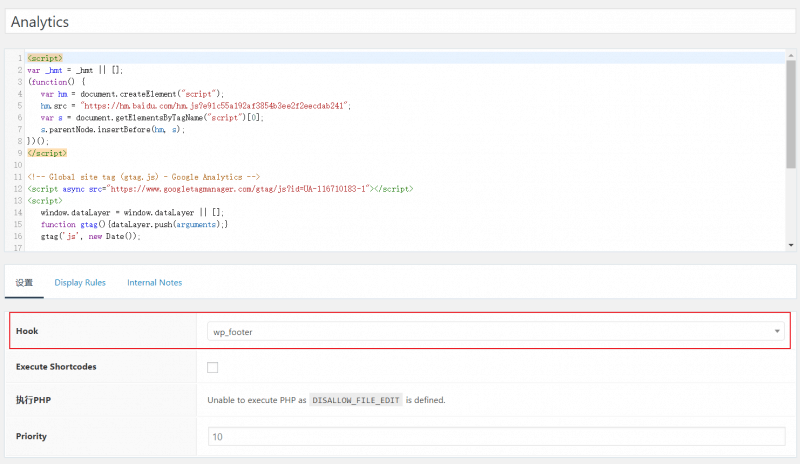The image size is (800, 464).
Task: Click the up arrow of the code editor scrollbar
Action: coord(792,56)
